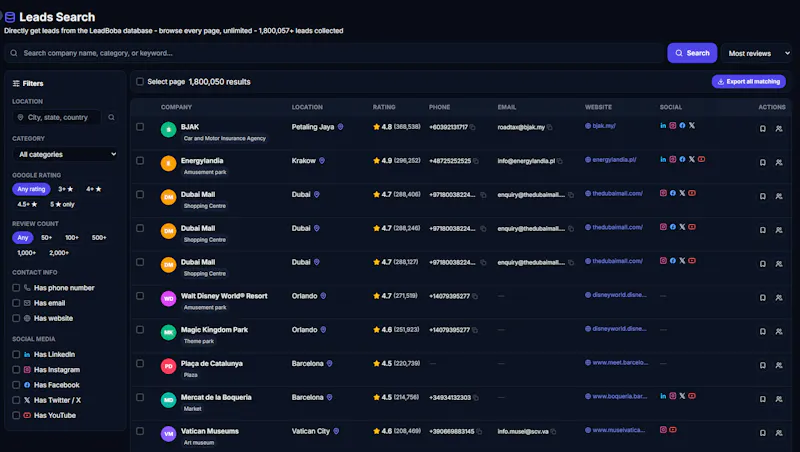Open the Most reviews sort dropdown
This screenshot has width=800, height=452.
757,53
